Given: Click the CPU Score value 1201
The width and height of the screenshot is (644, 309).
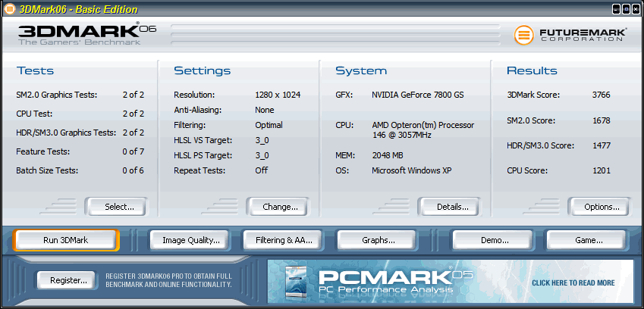Looking at the screenshot, I should pyautogui.click(x=601, y=170).
